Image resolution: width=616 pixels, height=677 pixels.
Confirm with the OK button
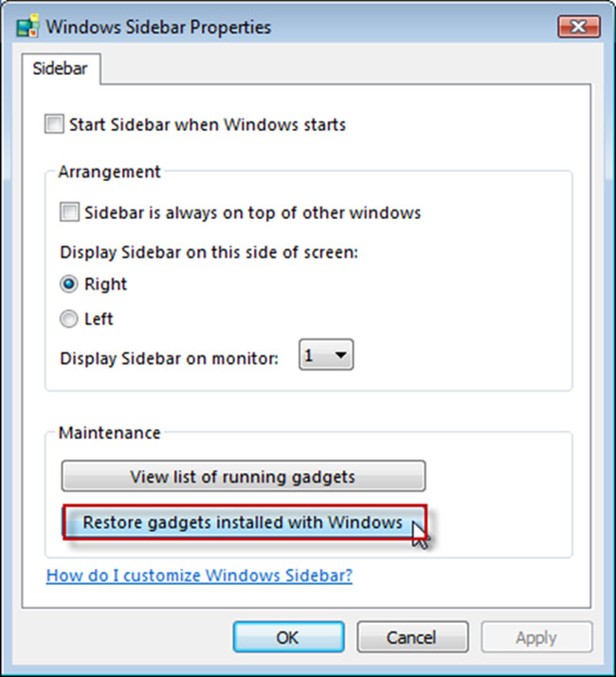pyautogui.click(x=287, y=637)
